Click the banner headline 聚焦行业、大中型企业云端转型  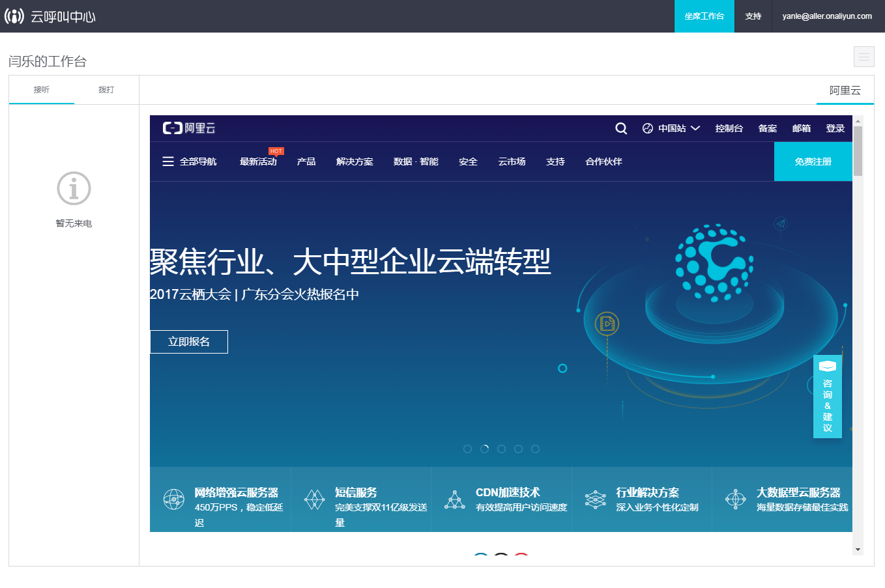click(351, 262)
